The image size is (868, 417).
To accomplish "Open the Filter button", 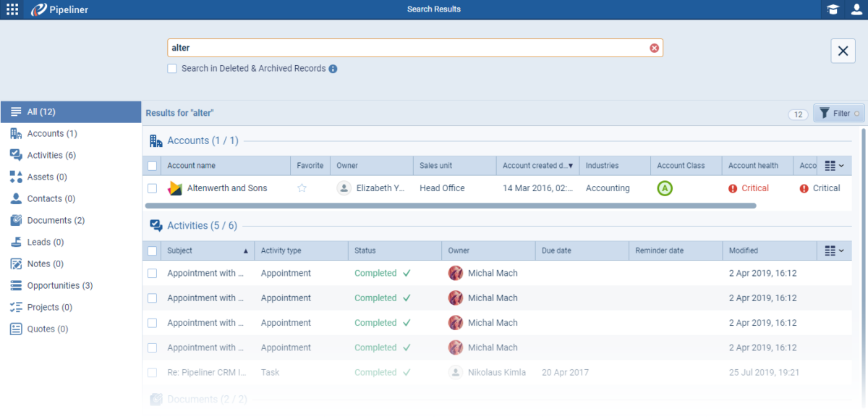I will coord(839,114).
